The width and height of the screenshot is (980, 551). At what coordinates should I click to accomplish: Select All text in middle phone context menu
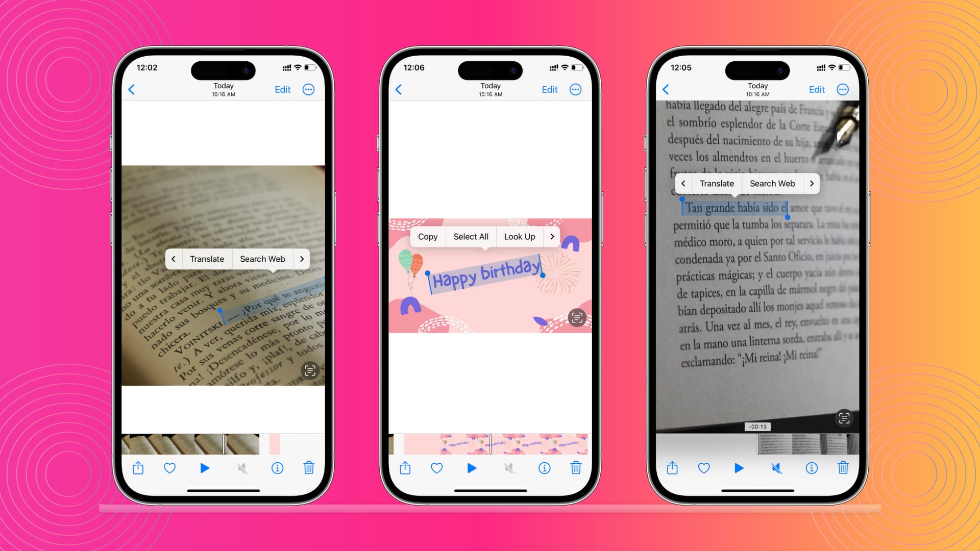point(471,236)
